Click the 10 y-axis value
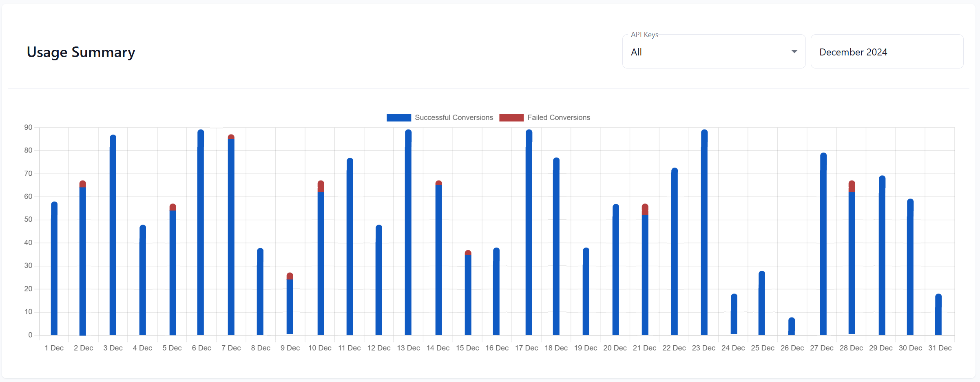This screenshot has width=980, height=382. coord(28,312)
